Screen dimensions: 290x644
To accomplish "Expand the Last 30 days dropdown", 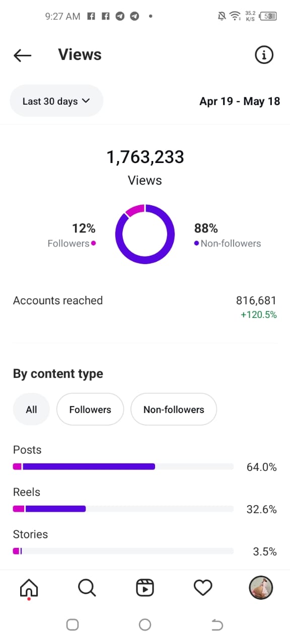I will point(56,101).
